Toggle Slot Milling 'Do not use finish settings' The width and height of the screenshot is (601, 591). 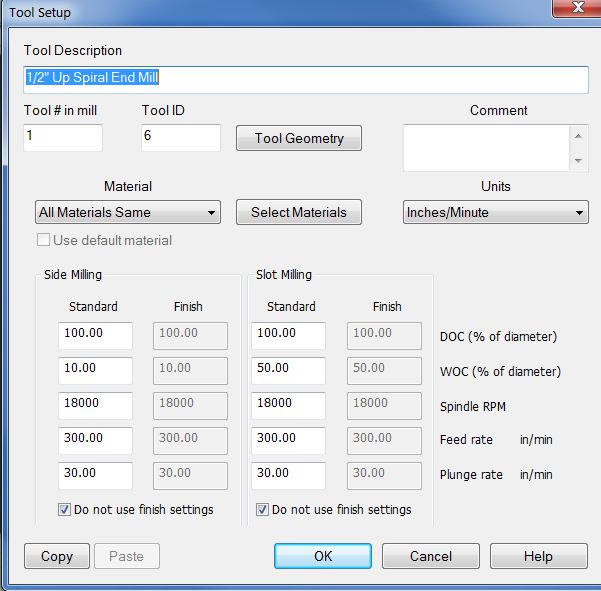[x=264, y=509]
